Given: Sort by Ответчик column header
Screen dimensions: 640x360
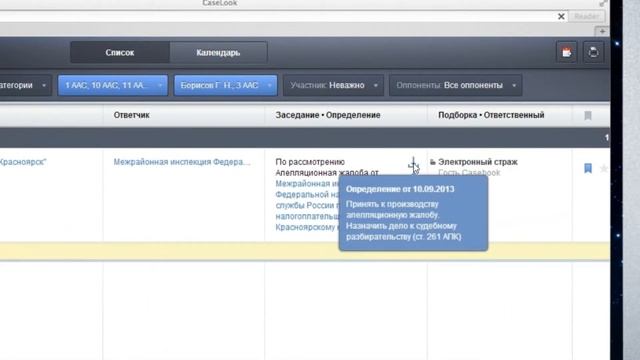Looking at the screenshot, I should (x=131, y=115).
